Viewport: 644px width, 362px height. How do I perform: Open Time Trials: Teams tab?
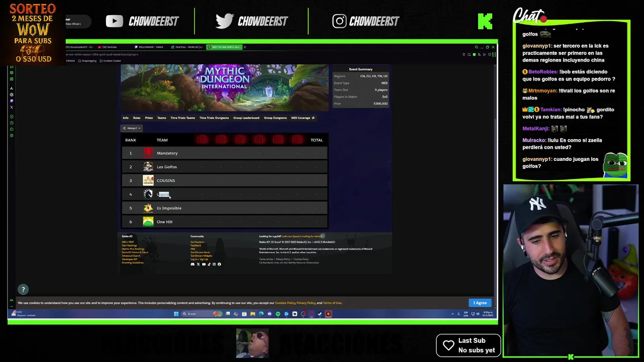[x=183, y=118]
